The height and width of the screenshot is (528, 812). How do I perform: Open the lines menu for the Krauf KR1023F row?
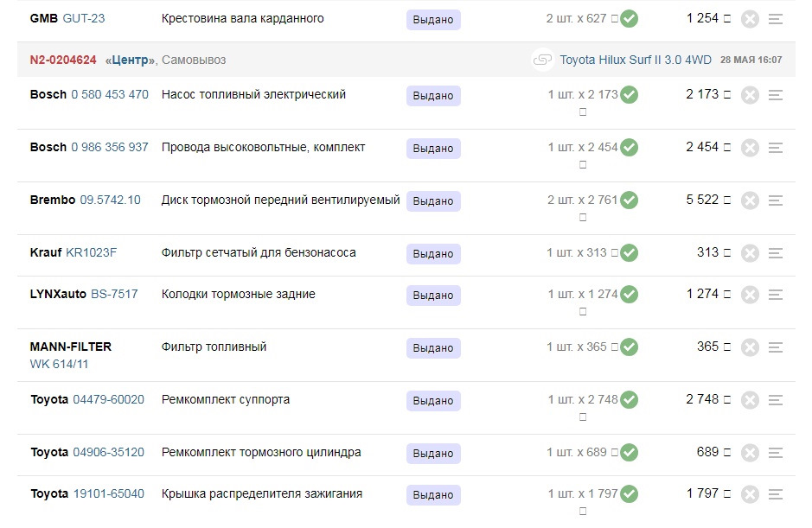pyautogui.click(x=776, y=253)
